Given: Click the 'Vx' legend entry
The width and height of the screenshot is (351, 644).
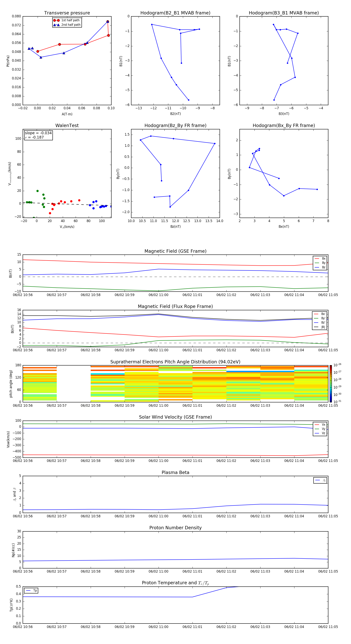Looking at the screenshot, I should (320, 424).
